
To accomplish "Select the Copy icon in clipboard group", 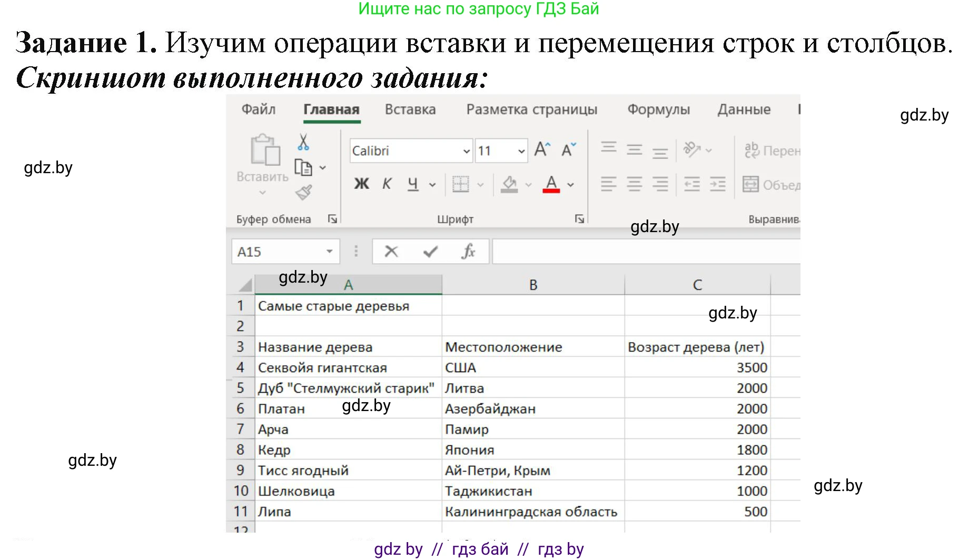I will [303, 167].
